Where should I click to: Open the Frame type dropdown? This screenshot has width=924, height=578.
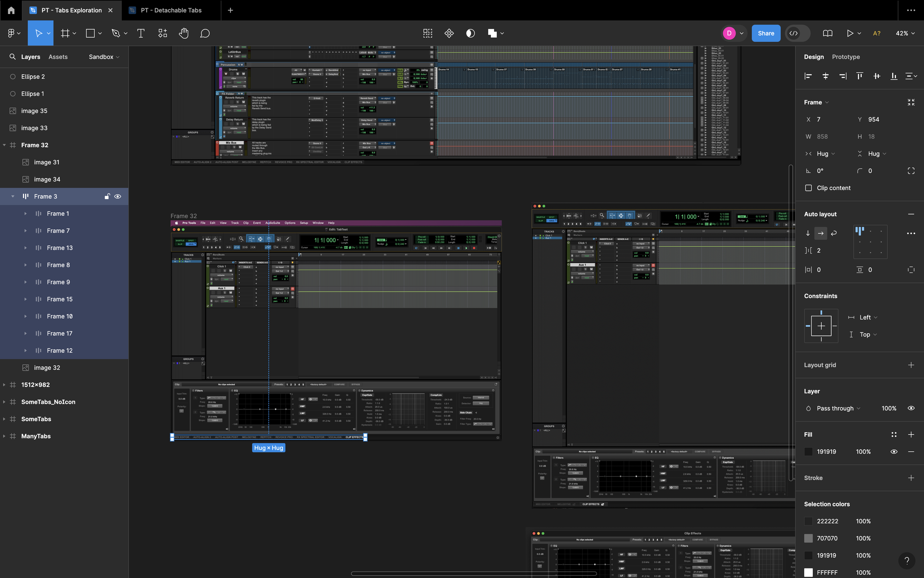pos(816,102)
